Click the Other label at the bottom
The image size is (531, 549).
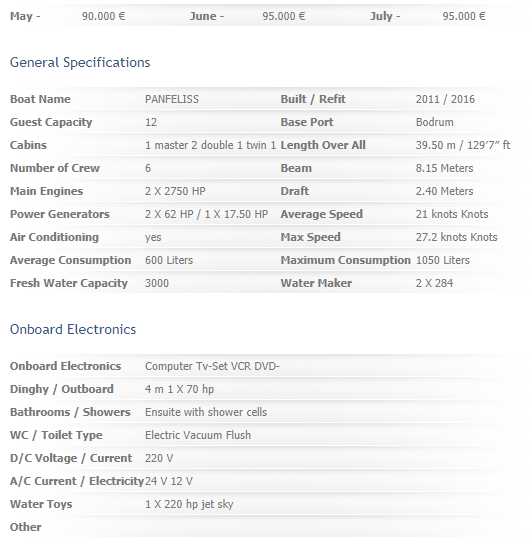[26, 527]
